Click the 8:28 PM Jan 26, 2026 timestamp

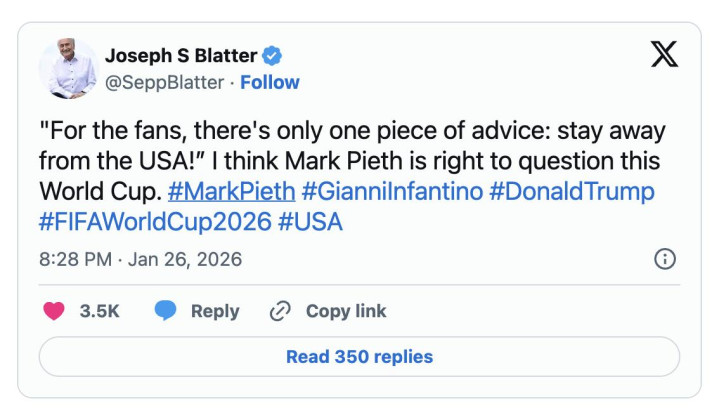pos(140,259)
